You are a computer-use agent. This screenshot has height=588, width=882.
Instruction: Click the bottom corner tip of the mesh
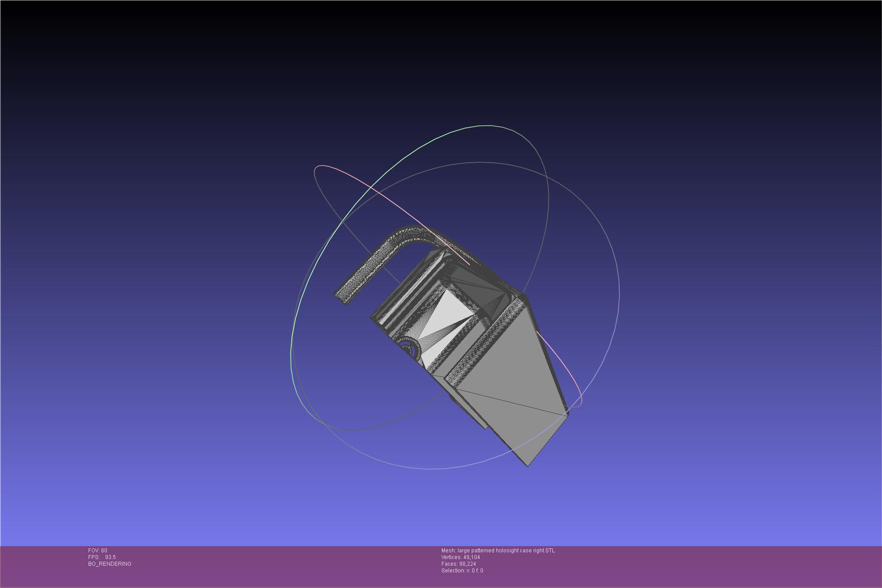point(528,465)
